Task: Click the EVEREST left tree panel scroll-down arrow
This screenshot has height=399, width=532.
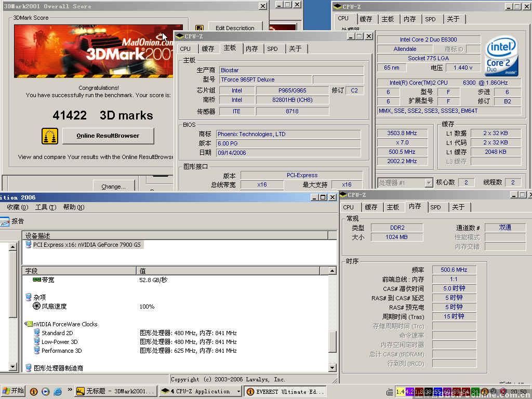Action: [12, 367]
